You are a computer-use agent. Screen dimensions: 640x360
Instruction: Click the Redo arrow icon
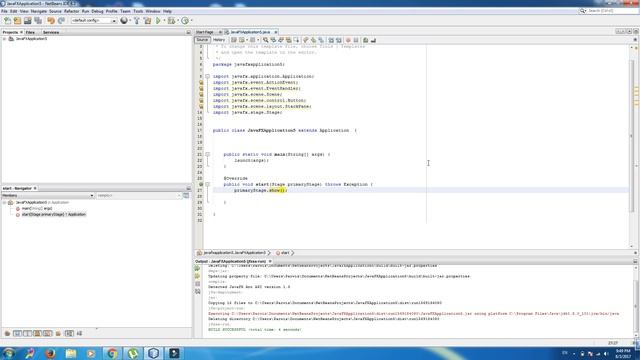pyautogui.click(x=61, y=20)
